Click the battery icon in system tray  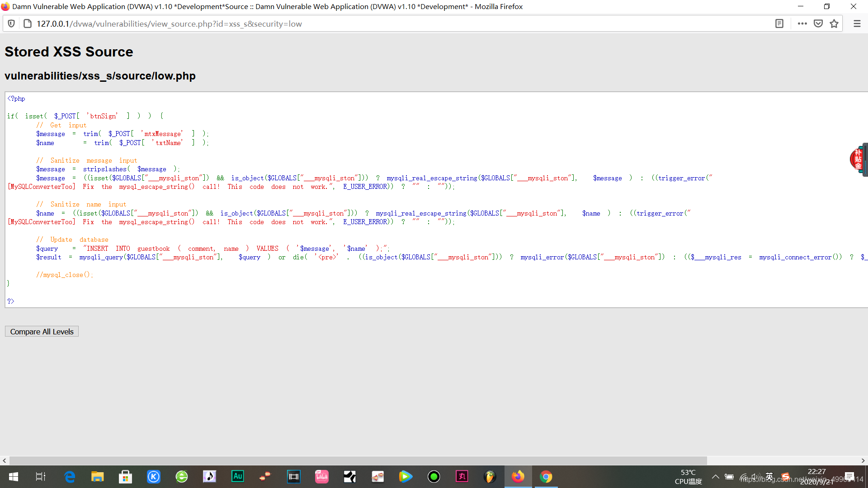click(729, 477)
